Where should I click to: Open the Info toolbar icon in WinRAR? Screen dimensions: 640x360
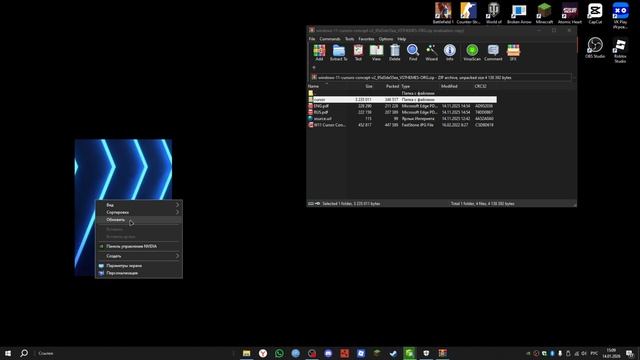(449, 52)
